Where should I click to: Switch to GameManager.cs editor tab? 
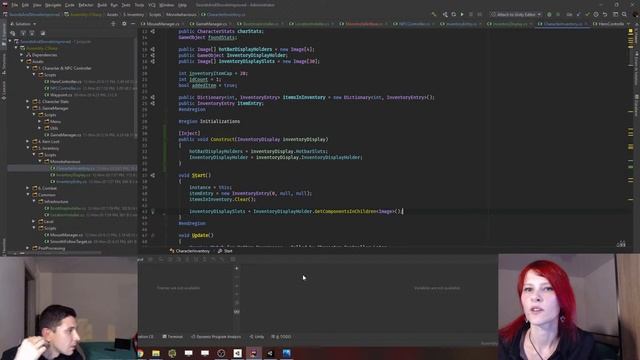click(211, 24)
